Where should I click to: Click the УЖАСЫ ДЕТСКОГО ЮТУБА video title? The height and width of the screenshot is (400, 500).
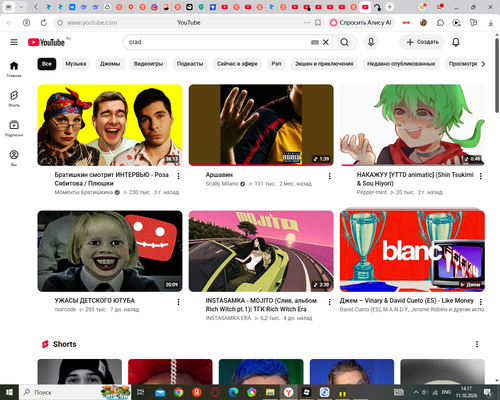(95, 301)
